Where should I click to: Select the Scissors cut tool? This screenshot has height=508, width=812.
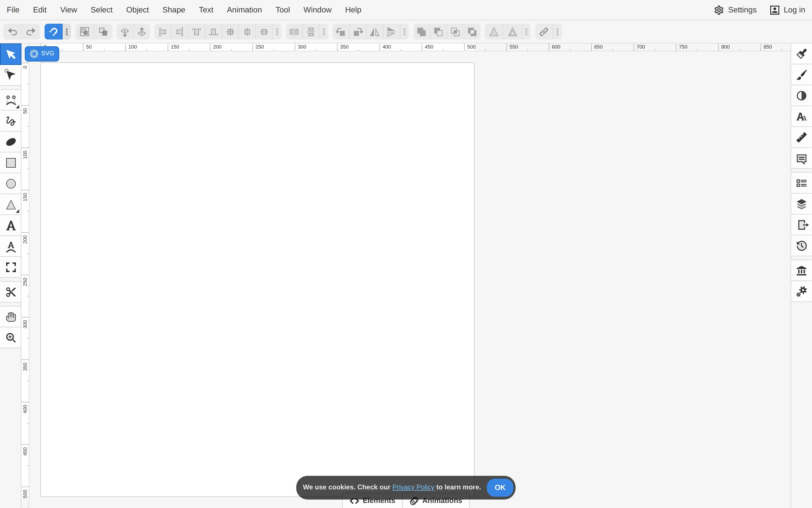(x=11, y=292)
